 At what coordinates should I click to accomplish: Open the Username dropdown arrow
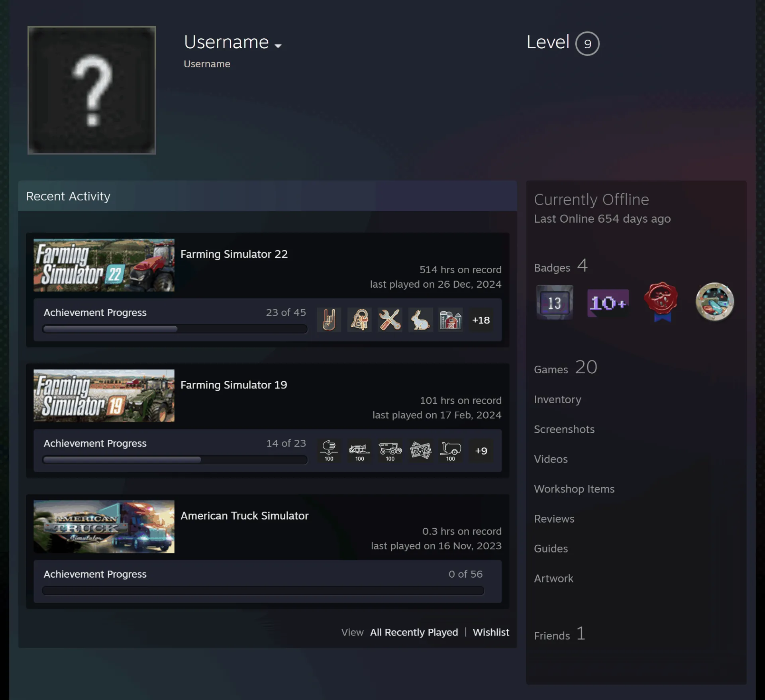(x=278, y=46)
